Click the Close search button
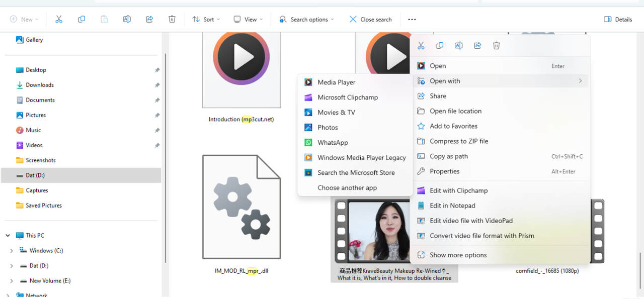This screenshot has width=644, height=299. (371, 20)
